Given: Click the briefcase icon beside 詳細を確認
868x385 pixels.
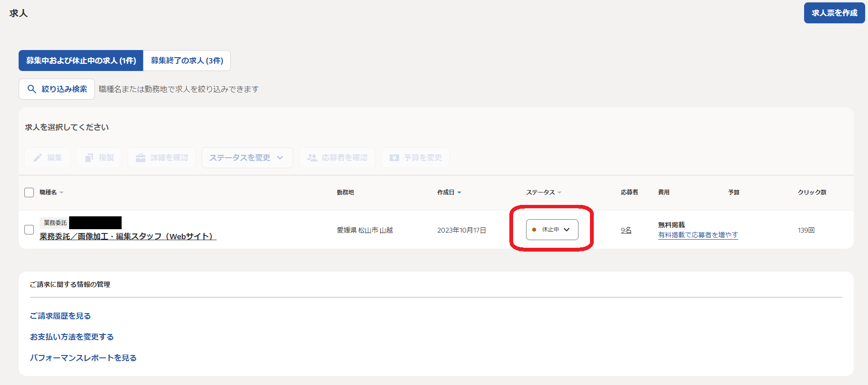Looking at the screenshot, I should [x=141, y=158].
